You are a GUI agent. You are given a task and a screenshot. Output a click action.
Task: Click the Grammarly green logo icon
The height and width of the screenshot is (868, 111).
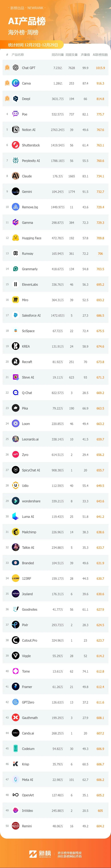click(x=15, y=269)
